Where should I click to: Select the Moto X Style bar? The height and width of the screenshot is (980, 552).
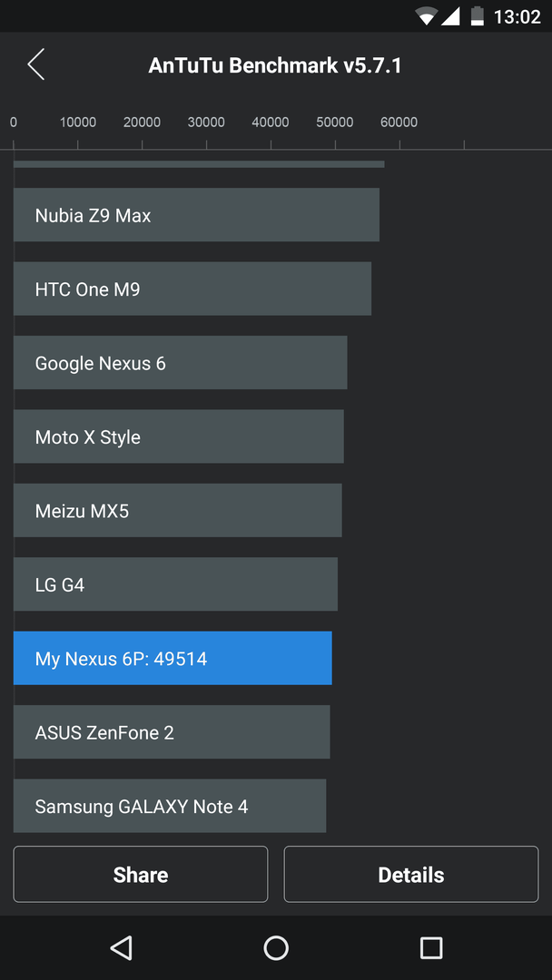point(178,436)
